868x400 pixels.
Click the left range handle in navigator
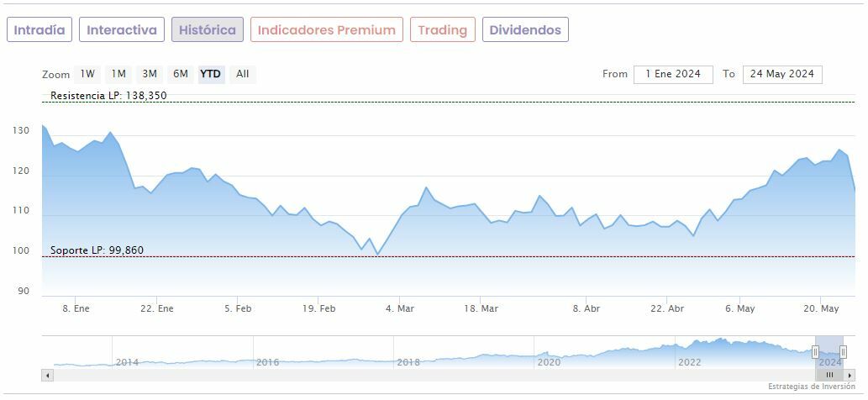tap(814, 352)
